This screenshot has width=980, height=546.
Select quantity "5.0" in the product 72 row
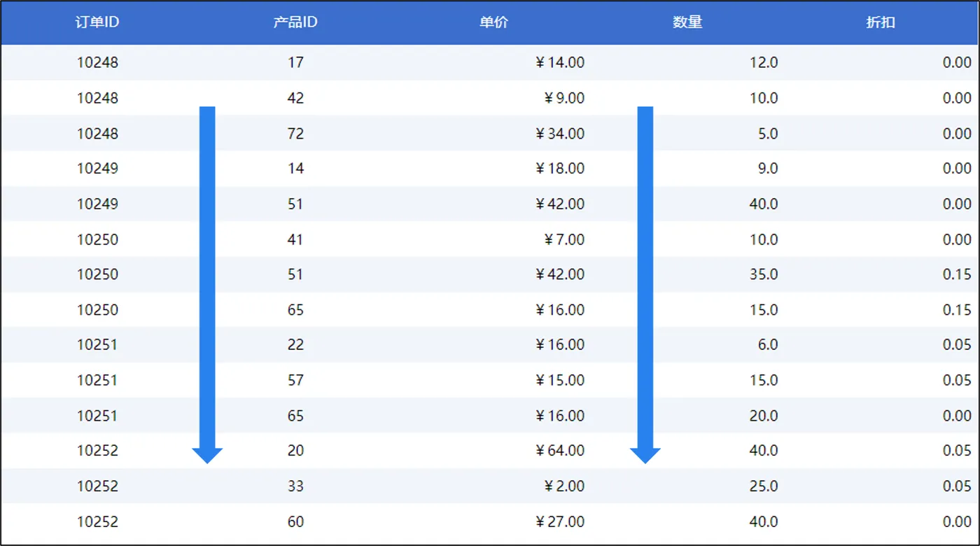(x=768, y=134)
